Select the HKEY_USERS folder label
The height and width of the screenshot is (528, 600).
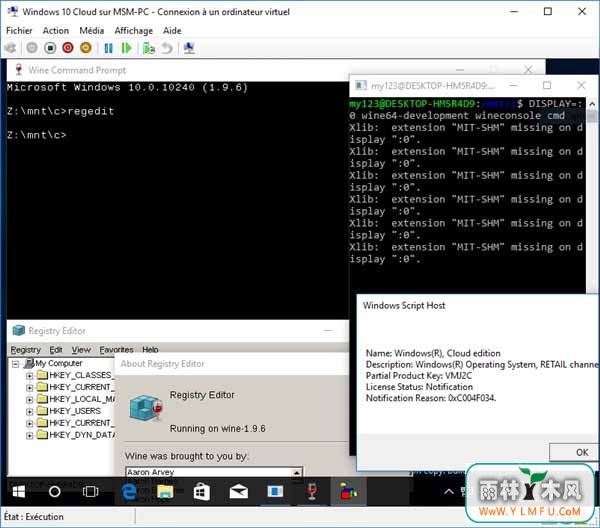tap(75, 411)
